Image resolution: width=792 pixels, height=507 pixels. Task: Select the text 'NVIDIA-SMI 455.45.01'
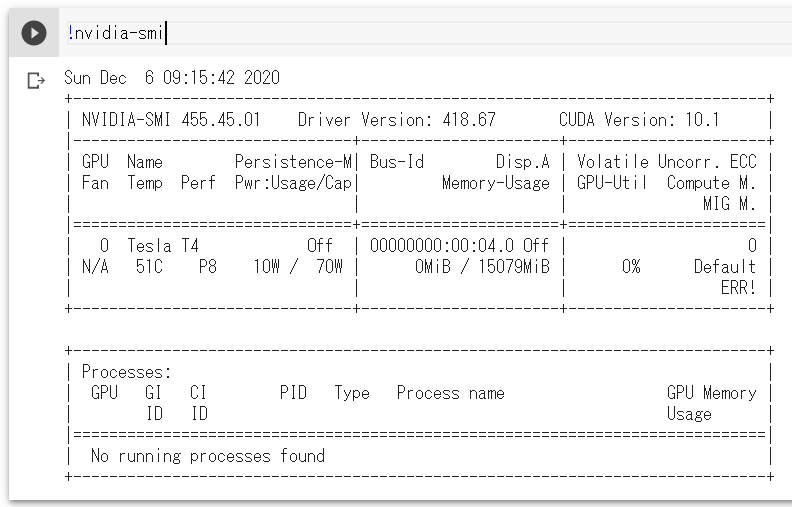(171, 120)
